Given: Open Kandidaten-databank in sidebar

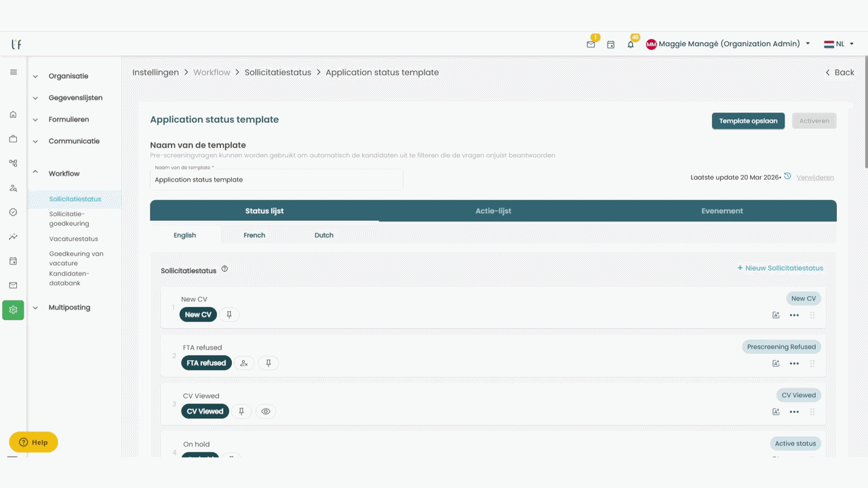Looking at the screenshot, I should click(x=69, y=278).
